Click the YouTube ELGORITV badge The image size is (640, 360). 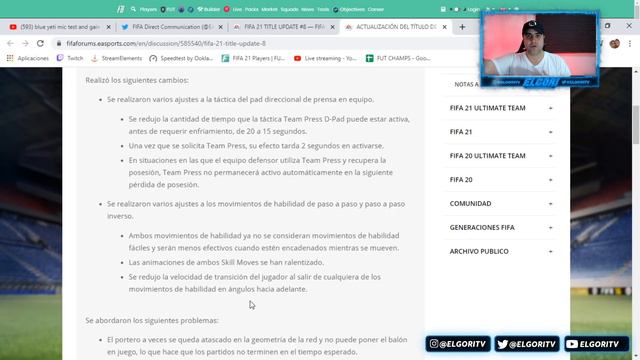pyautogui.click(x=596, y=344)
